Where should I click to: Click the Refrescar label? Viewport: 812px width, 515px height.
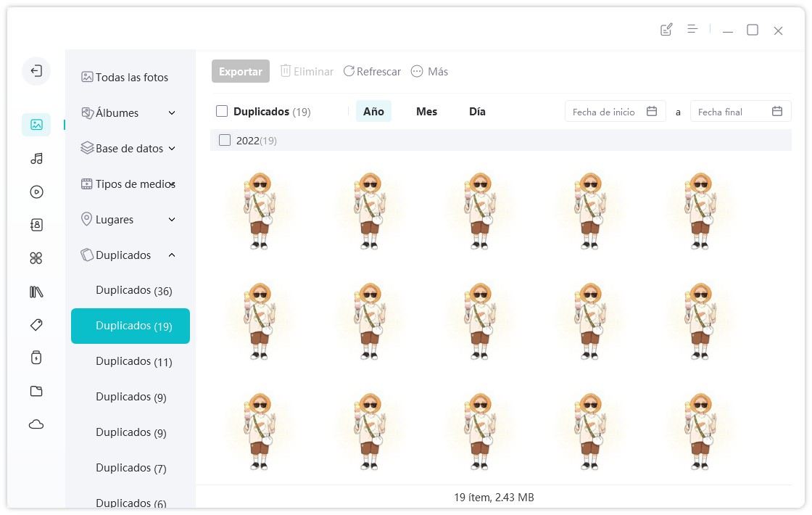click(378, 72)
